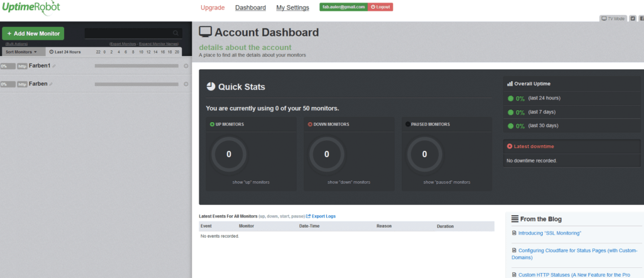
Task: Click the fab.auler@gmail.com account badge
Action: click(x=344, y=7)
